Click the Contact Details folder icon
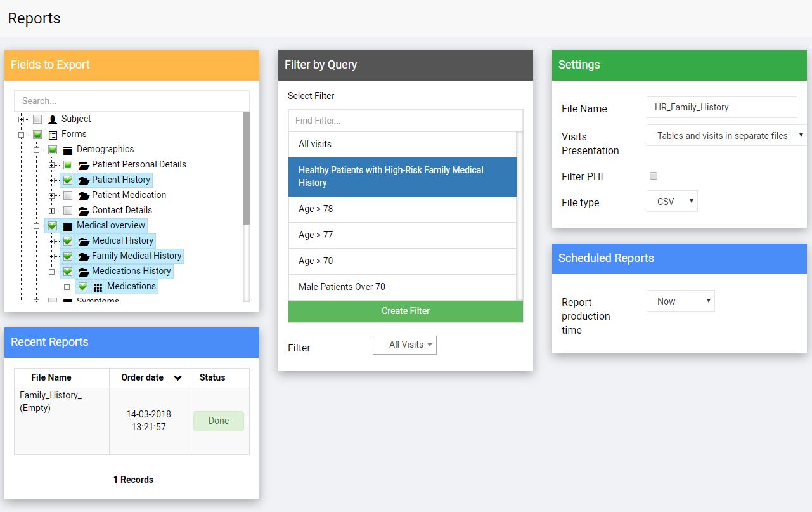This screenshot has width=812, height=512. point(83,210)
